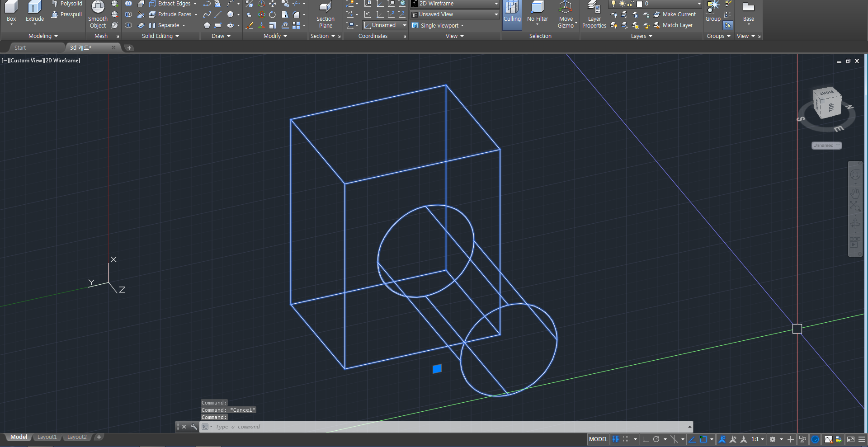868x447 pixels.
Task: Open the Move Gizmo tool
Action: point(566,14)
